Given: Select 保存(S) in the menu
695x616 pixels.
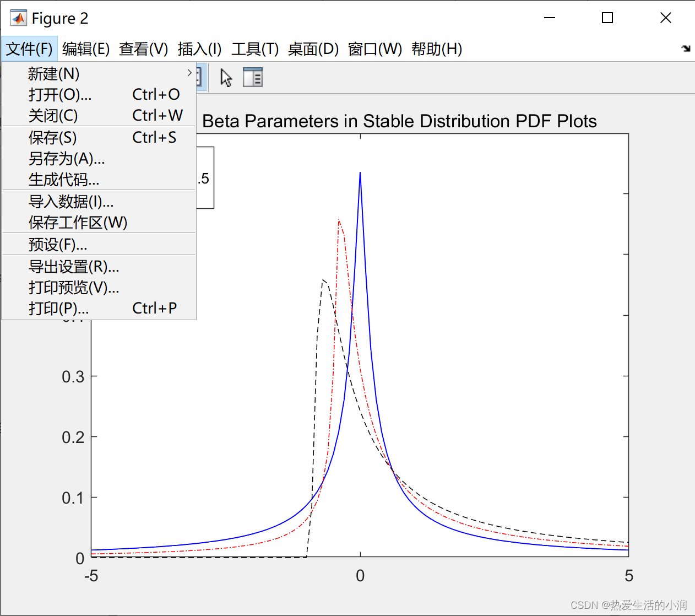Looking at the screenshot, I should click(x=99, y=137).
